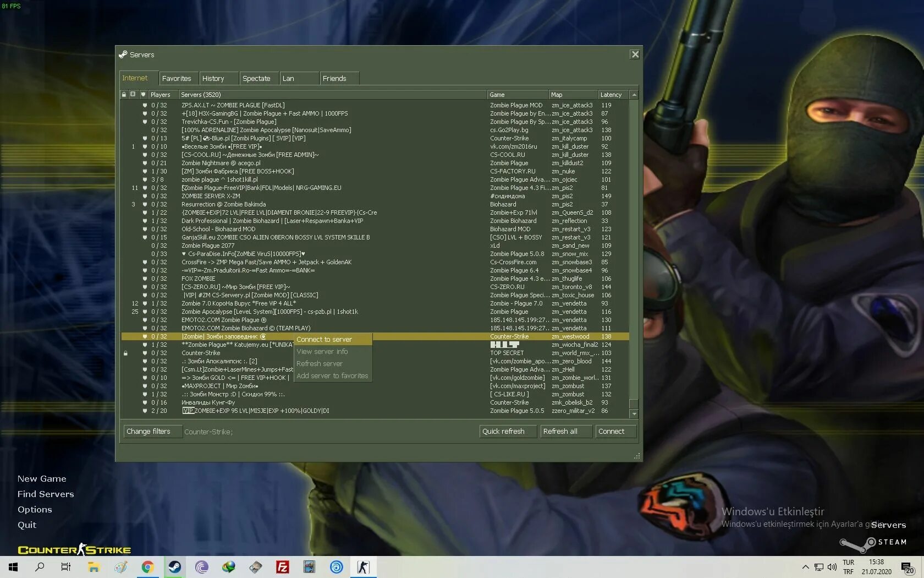Click lock icon on Counter-Strike server row
The height and width of the screenshot is (578, 924).
125,353
